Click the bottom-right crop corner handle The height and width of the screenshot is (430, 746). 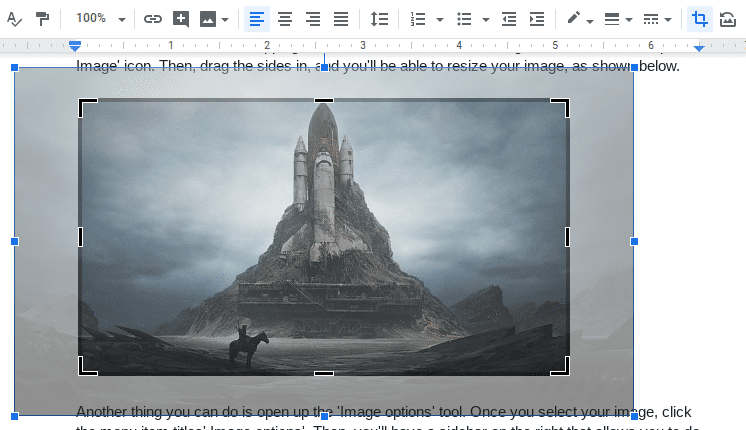click(x=560, y=366)
